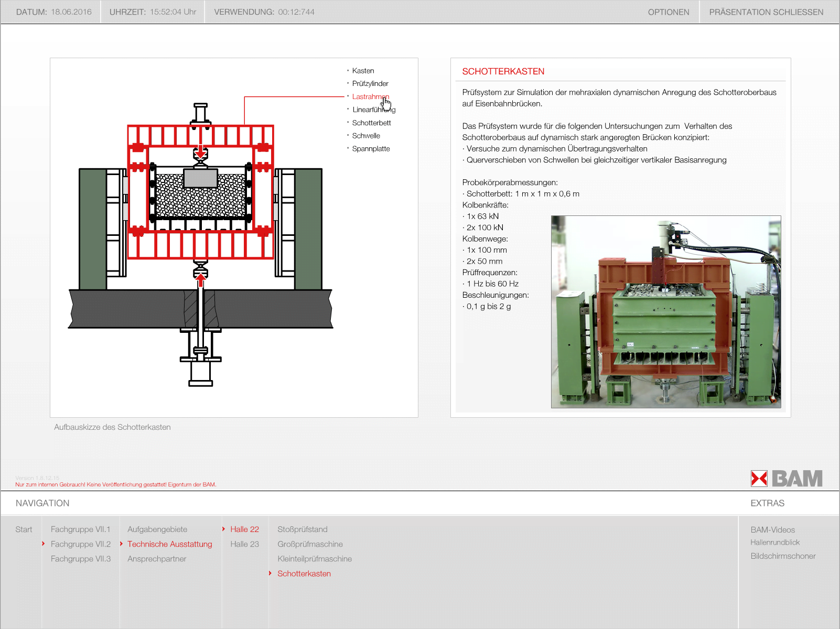
Task: Open Ansprechpartner navigation entry
Action: [156, 559]
